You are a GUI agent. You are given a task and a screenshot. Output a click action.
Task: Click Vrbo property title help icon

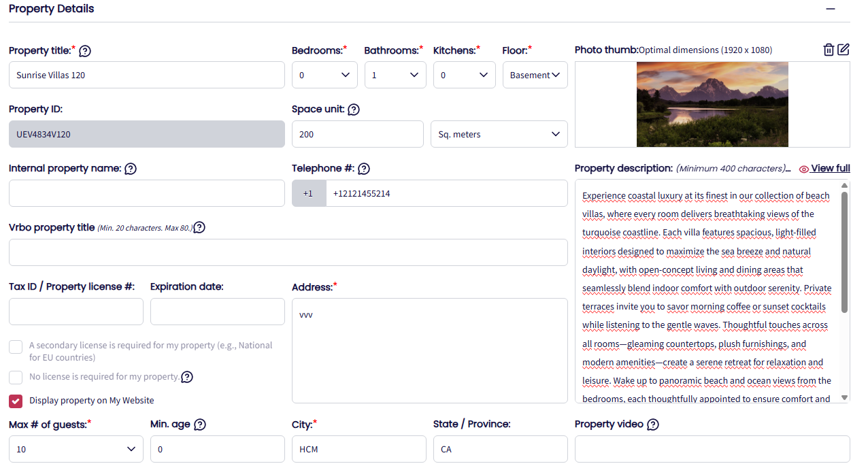coord(199,227)
